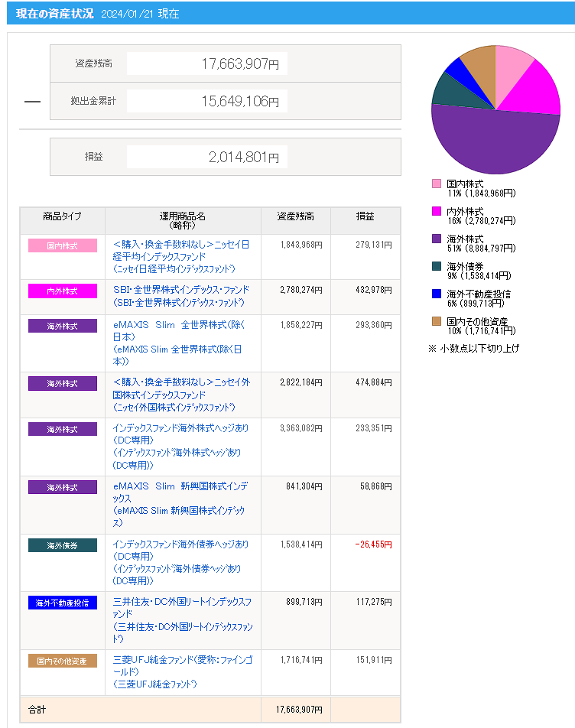Viewport: 575px width, 728px height.
Task: Click the magenta 内外株式 legend swatch
Action: coord(437,211)
